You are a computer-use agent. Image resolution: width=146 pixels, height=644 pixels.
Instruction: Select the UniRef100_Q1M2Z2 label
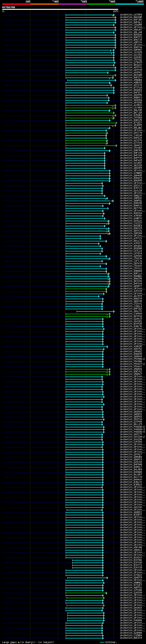131,221
